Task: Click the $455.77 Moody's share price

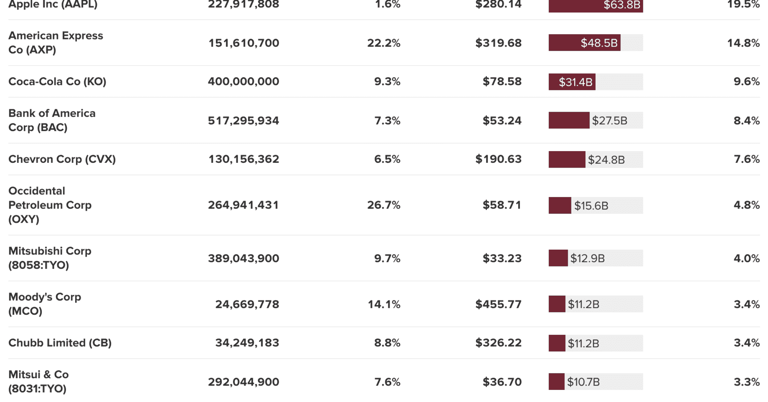Action: tap(498, 304)
